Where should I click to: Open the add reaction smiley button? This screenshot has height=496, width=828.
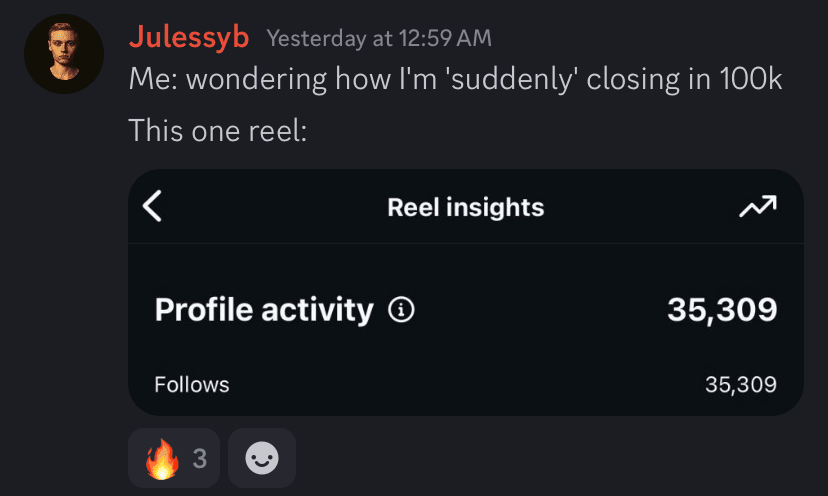point(262,459)
